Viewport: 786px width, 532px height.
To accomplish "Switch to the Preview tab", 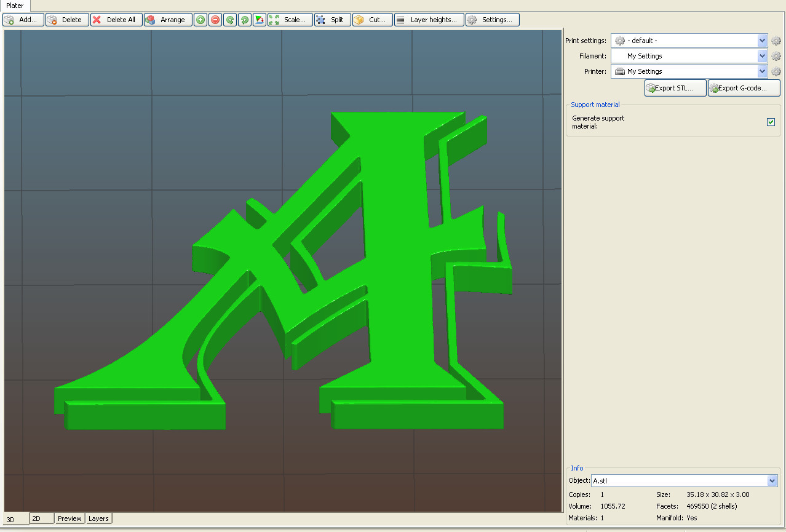I will tap(69, 518).
